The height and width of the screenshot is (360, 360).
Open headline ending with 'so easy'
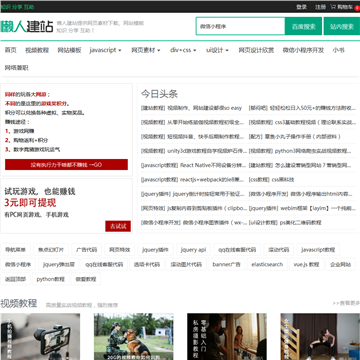(191, 108)
